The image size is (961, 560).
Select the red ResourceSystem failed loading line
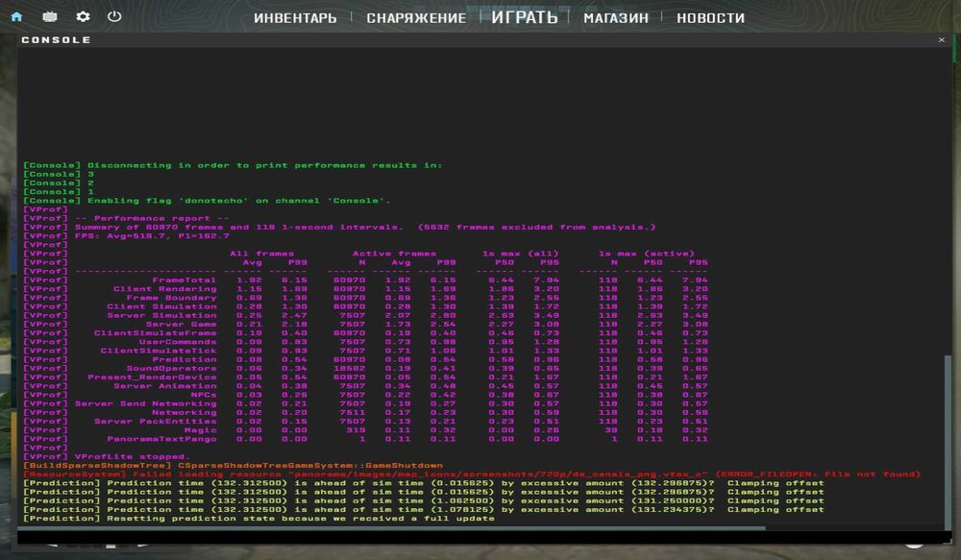click(x=471, y=475)
